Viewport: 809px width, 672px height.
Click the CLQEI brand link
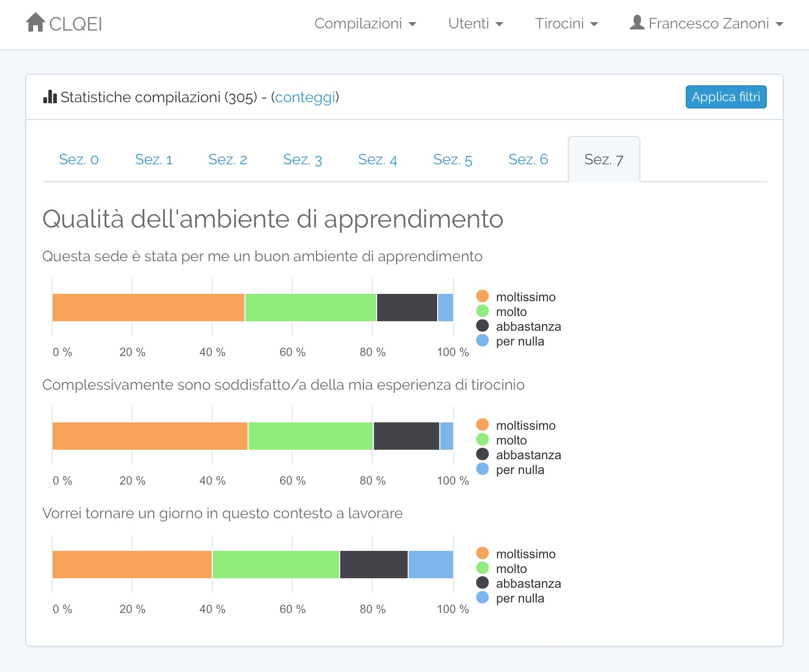click(64, 23)
